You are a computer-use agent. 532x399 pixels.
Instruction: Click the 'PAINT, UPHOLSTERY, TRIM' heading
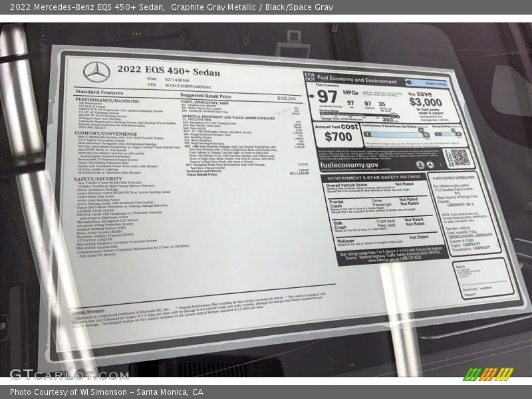(205, 102)
